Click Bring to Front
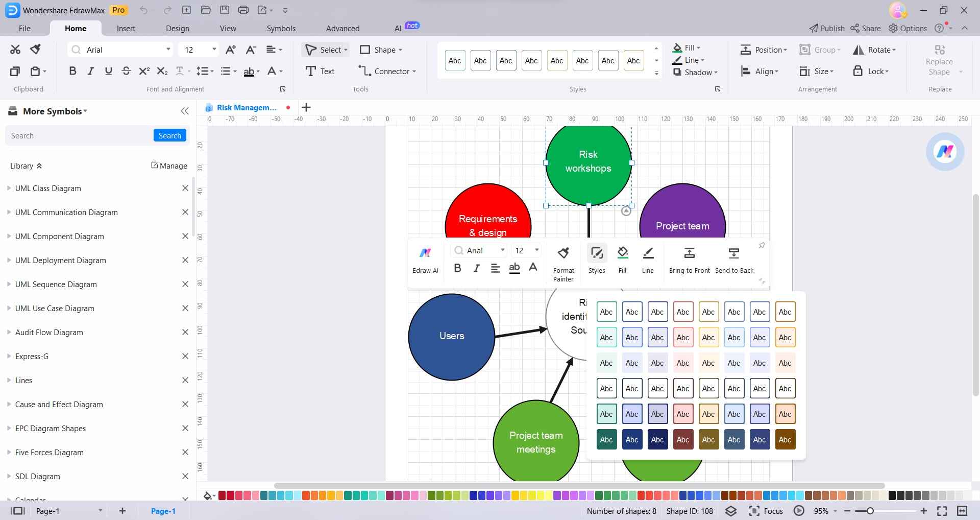The image size is (980, 520). pos(689,259)
